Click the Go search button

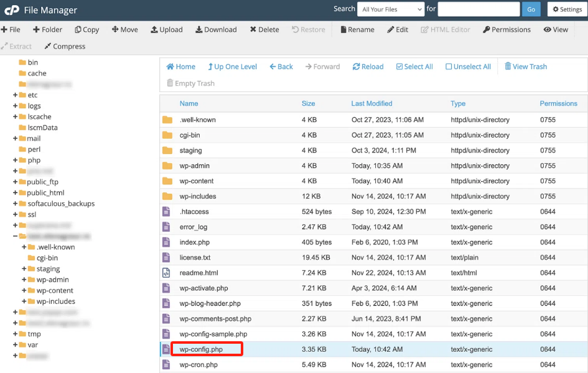[x=531, y=9]
